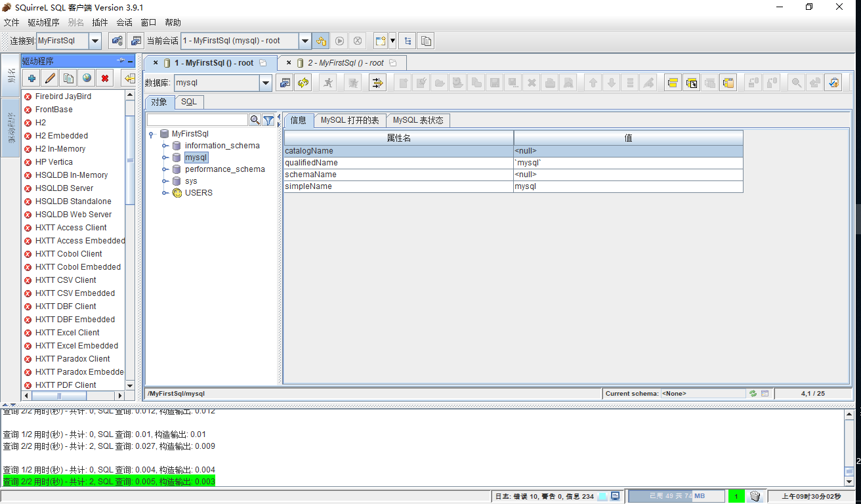861x504 pixels.
Task: Click the red X delete driver icon
Action: 105,79
